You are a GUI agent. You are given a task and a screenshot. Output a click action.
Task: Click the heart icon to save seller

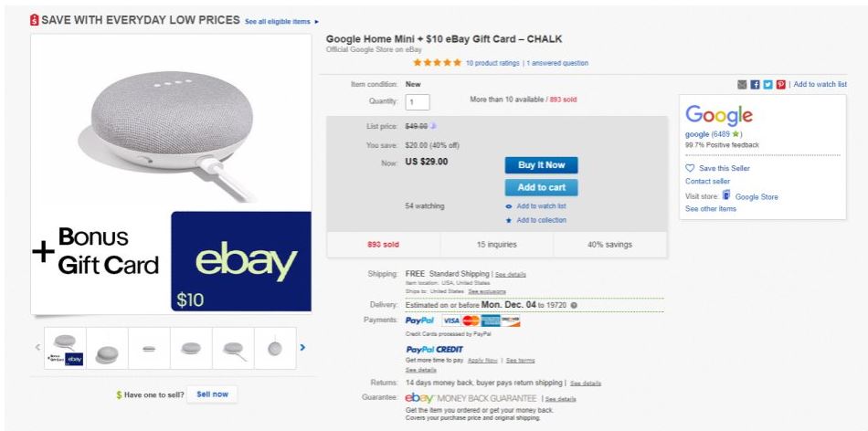click(x=690, y=167)
